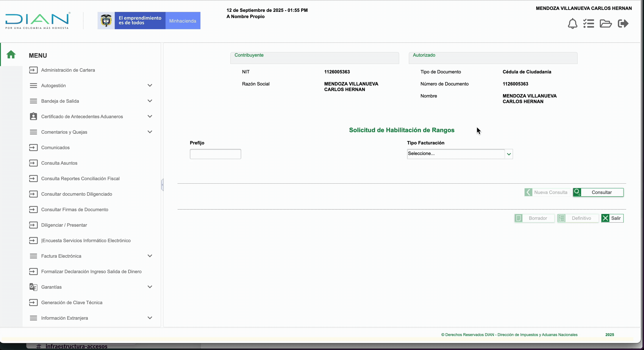Open Consulta Asuntos menu item
The image size is (644, 350).
59,163
